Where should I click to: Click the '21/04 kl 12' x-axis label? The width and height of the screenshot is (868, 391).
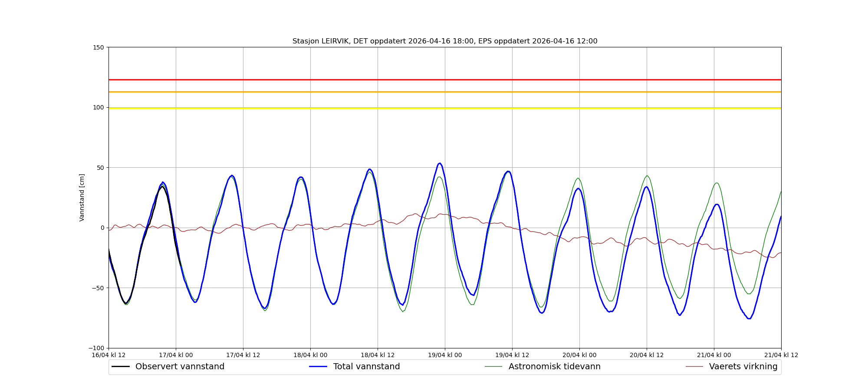point(781,355)
